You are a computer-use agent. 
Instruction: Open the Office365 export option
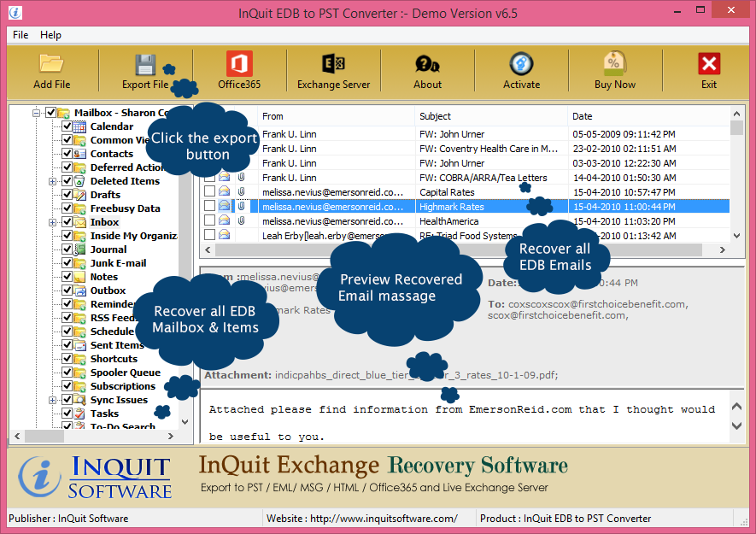(x=239, y=64)
